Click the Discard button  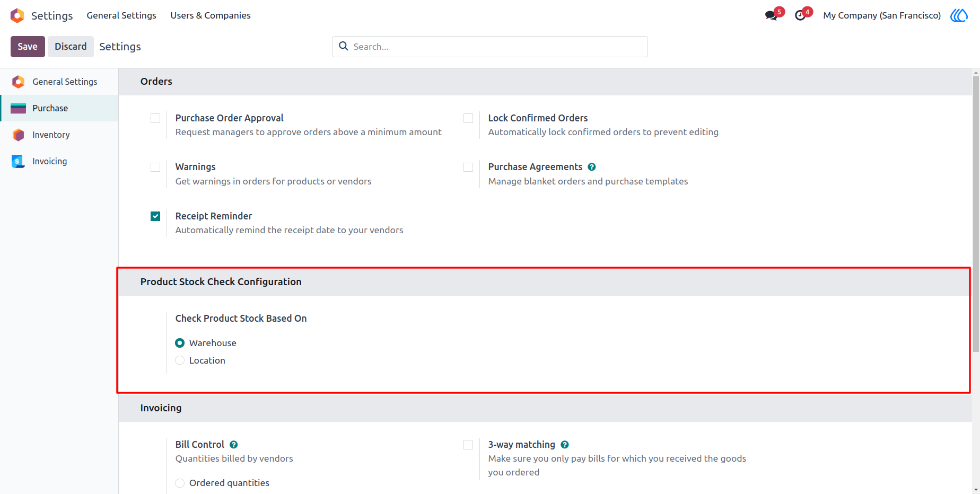(x=71, y=47)
